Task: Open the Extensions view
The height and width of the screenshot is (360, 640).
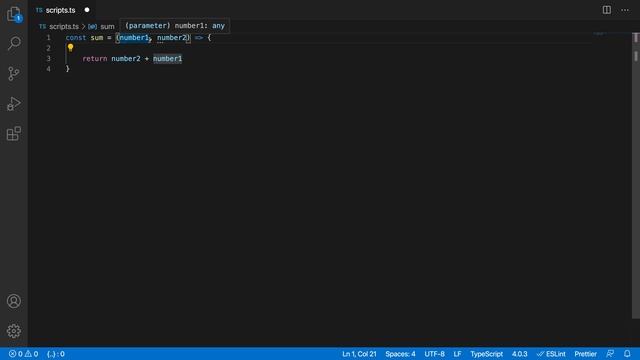Action: tap(14, 133)
